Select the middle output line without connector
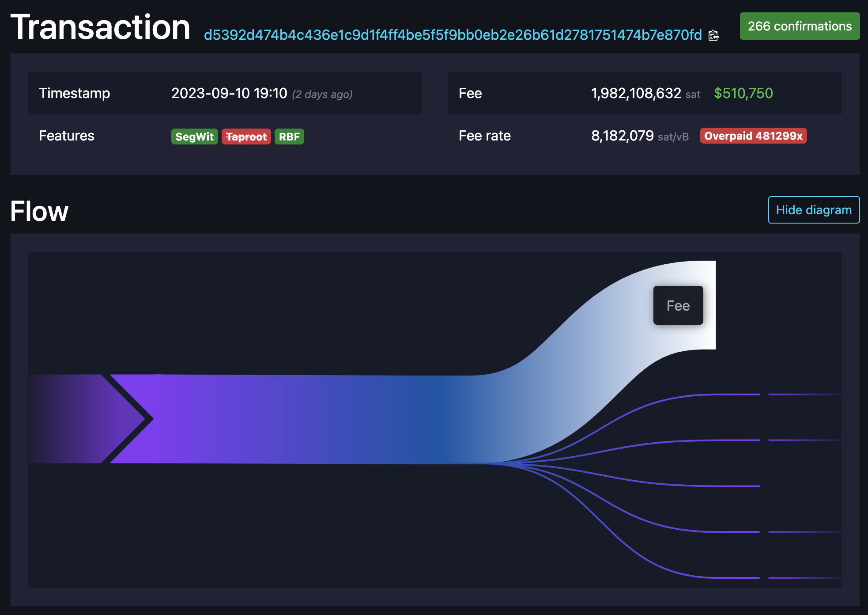The height and width of the screenshot is (615, 868). [728, 486]
